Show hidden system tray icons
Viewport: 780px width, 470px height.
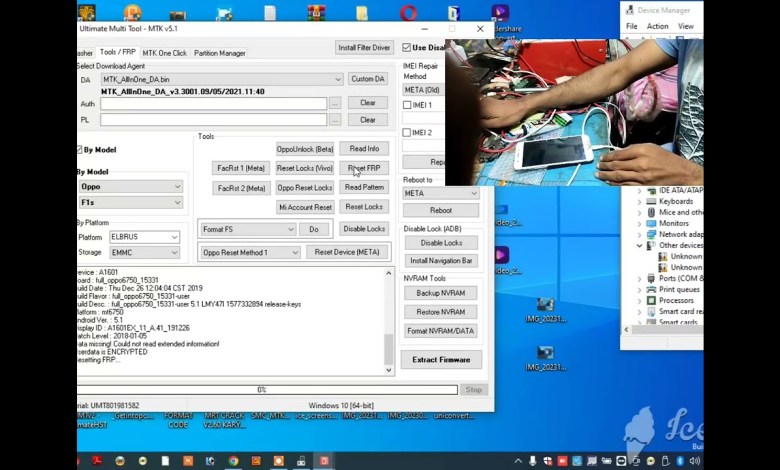tap(518, 461)
